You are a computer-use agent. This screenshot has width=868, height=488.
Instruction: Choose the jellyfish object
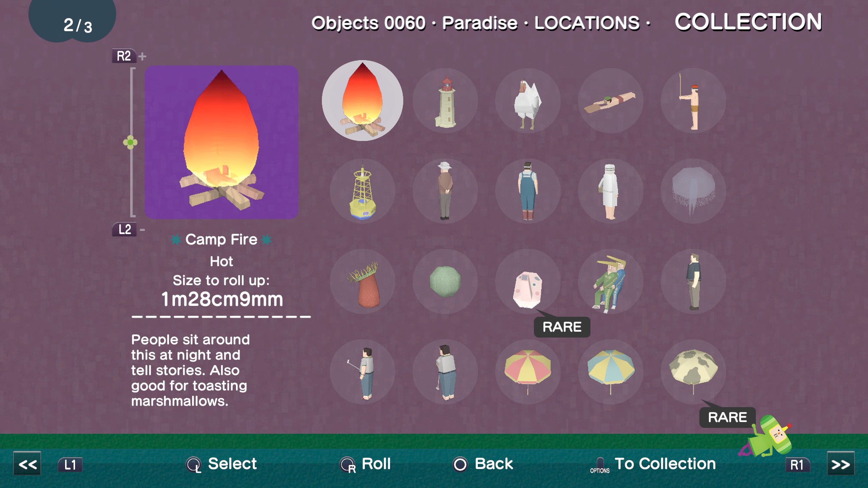coord(693,191)
